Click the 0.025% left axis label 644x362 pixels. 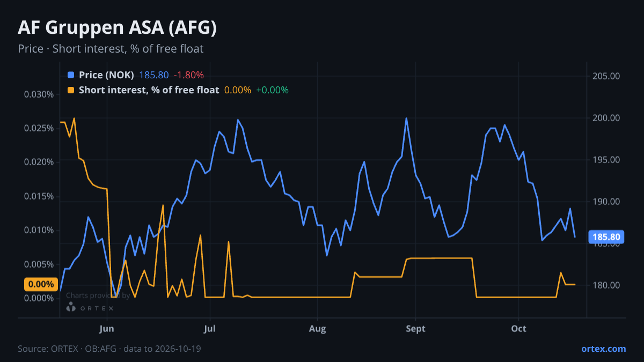[39, 128]
